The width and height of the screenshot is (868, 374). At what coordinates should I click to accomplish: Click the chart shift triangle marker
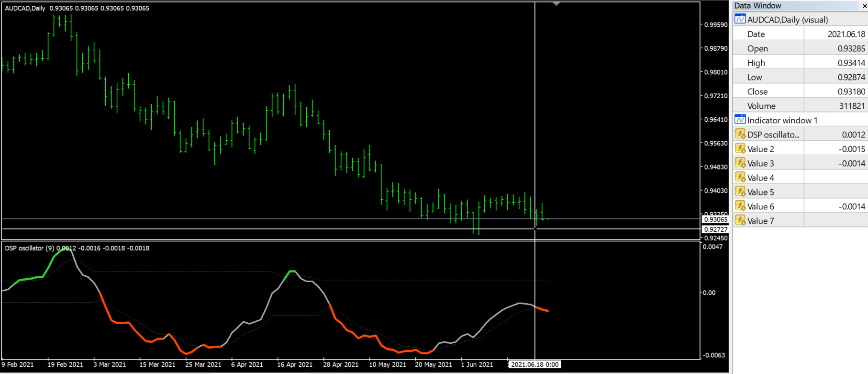556,4
